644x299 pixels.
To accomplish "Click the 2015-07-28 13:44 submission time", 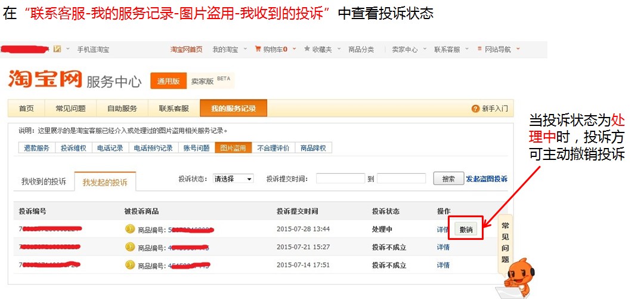I will pos(303,229).
